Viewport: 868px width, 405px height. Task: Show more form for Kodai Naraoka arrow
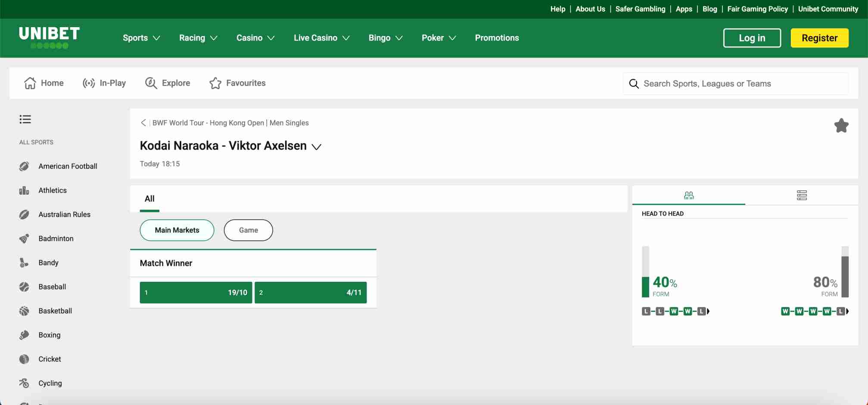[708, 311]
